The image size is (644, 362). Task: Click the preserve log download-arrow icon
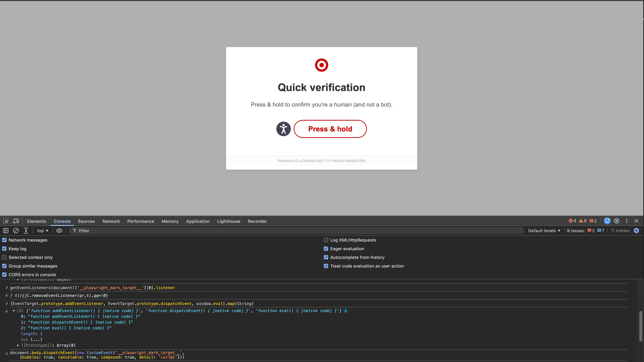26,231
